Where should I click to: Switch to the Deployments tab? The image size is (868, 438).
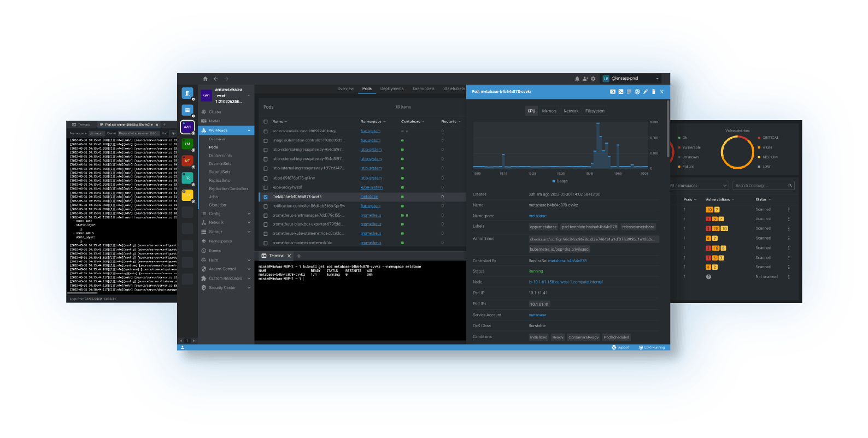pos(392,88)
